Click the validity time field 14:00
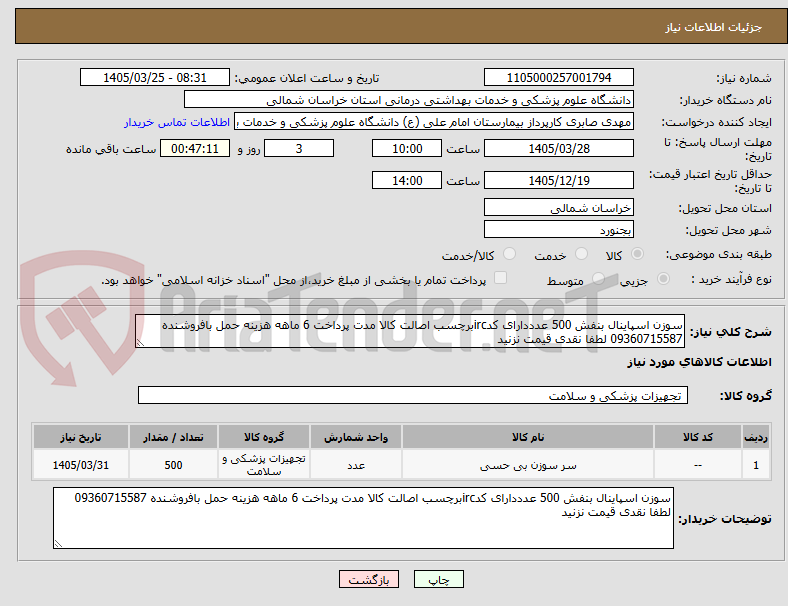788x606 pixels. click(x=407, y=180)
